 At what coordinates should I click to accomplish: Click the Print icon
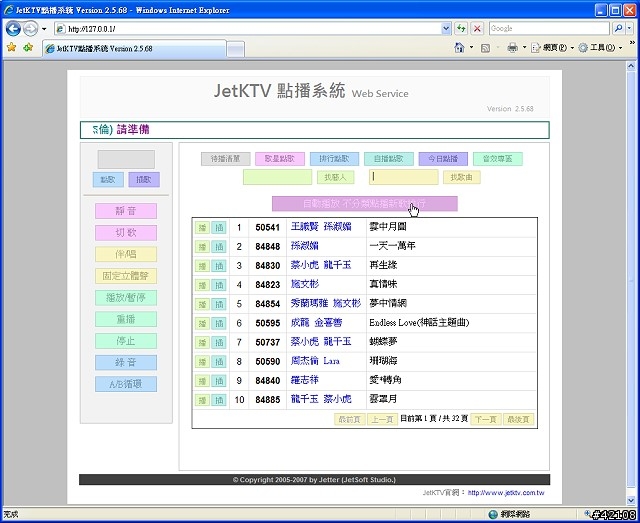(x=512, y=48)
